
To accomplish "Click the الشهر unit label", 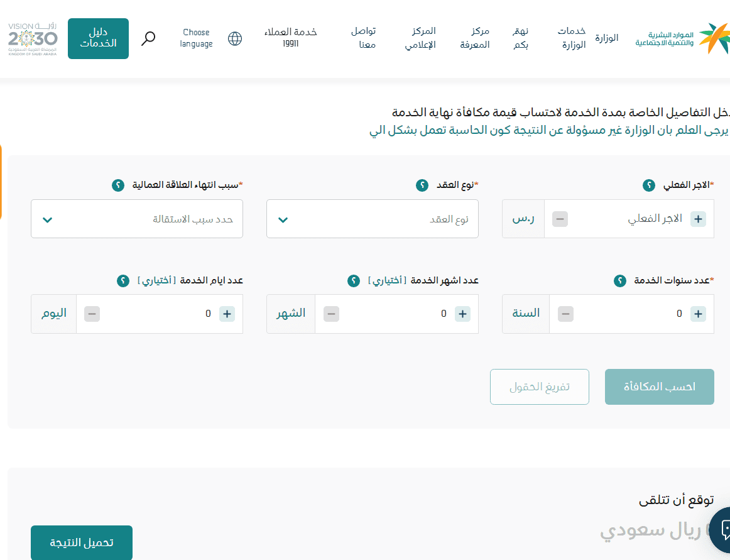I will [291, 314].
